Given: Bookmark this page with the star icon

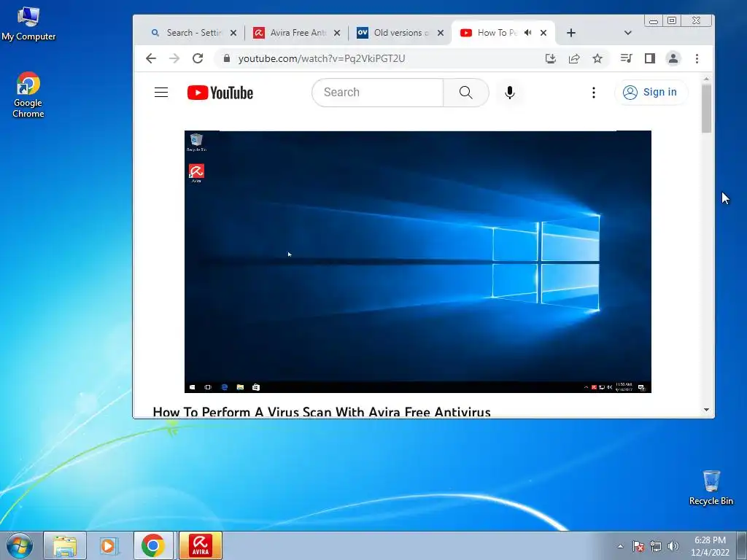Looking at the screenshot, I should coord(597,58).
